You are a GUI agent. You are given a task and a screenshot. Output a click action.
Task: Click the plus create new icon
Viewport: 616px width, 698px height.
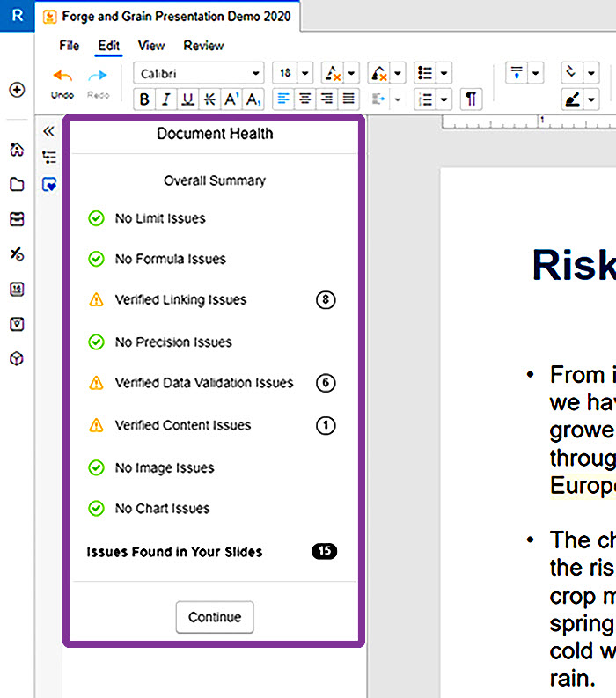(x=17, y=90)
